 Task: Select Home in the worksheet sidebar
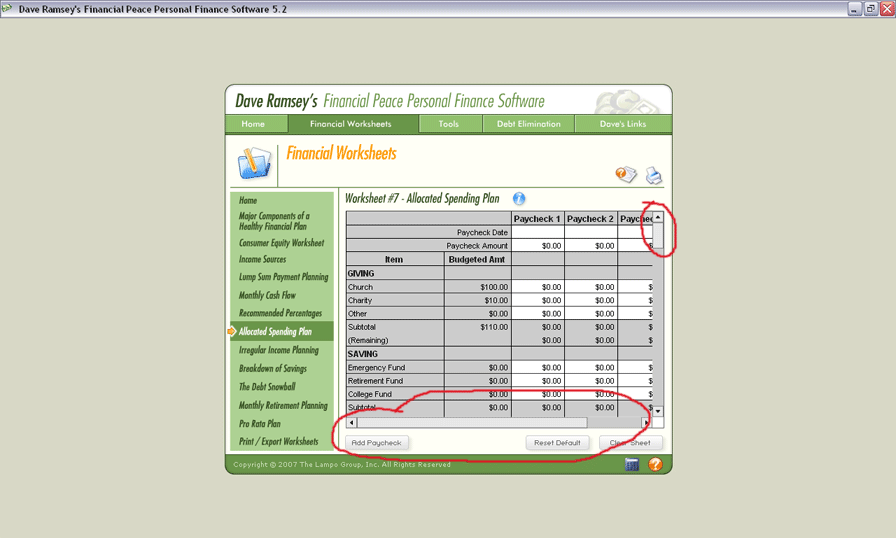click(248, 200)
